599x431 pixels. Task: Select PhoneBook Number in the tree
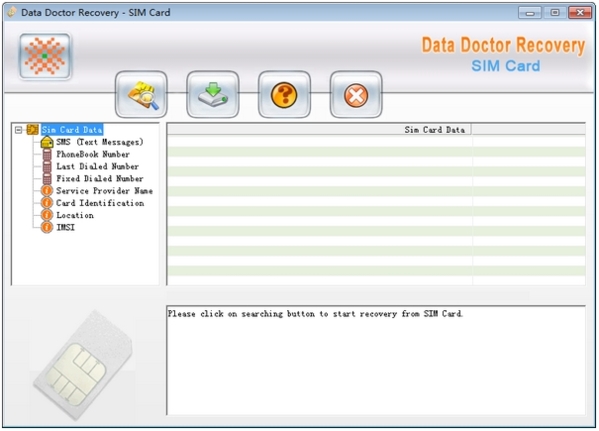(93, 154)
